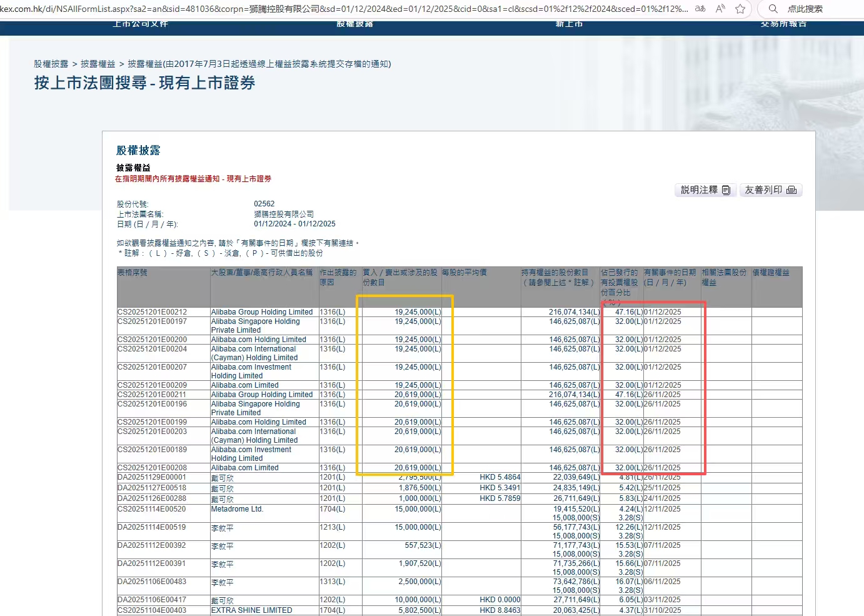The image size is (864, 616).
Task: Click shares count 15,000,000(L) for Metadrome Ltd.
Action: pos(418,509)
